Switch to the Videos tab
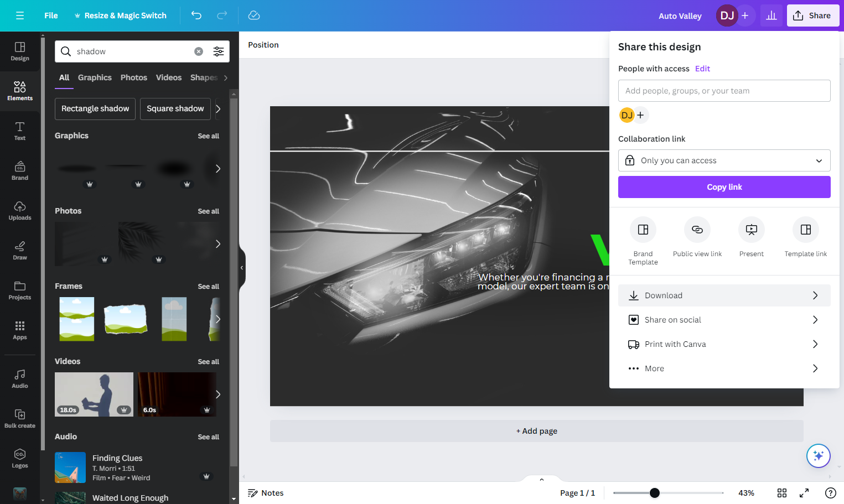The image size is (844, 504). click(x=169, y=77)
